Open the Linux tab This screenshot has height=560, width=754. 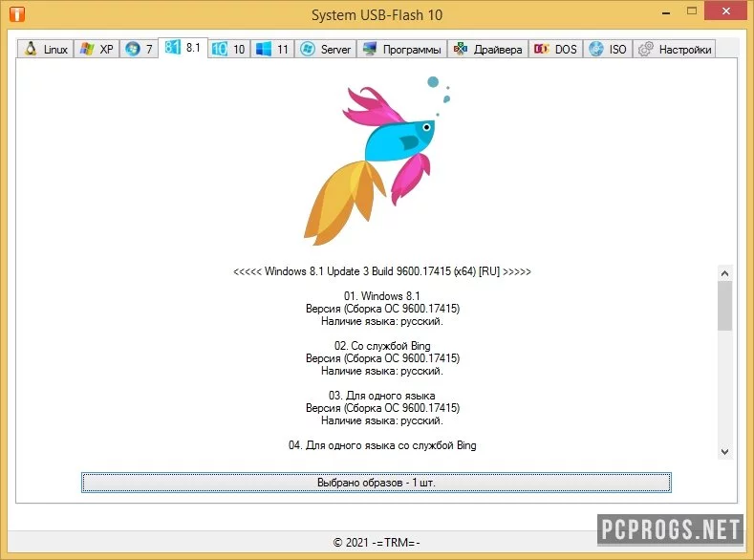click(46, 49)
